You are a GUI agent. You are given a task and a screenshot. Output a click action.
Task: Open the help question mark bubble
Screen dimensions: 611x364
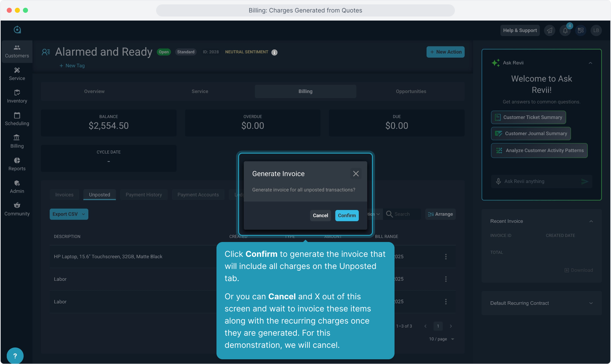(15, 356)
